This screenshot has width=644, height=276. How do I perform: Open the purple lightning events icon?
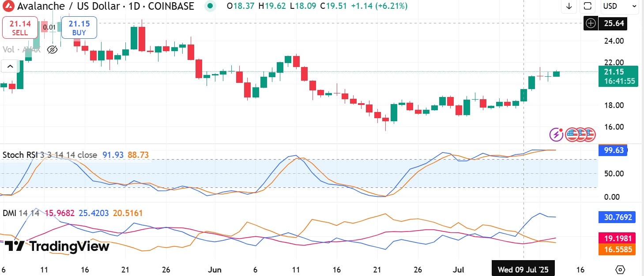coord(556,134)
